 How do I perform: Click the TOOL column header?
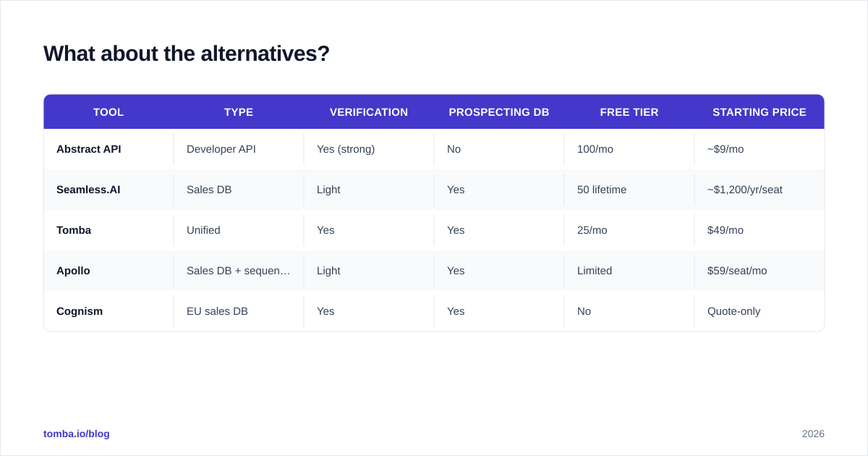[x=109, y=112]
